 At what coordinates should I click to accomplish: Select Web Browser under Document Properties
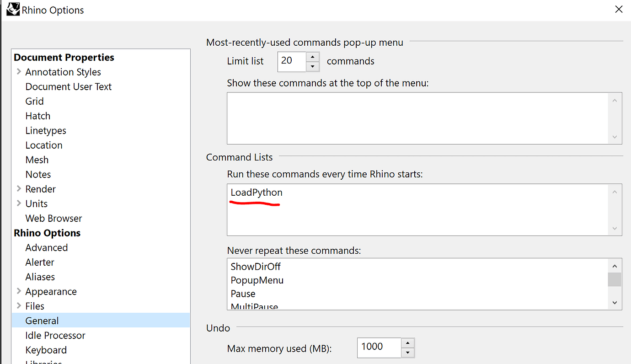[53, 218]
